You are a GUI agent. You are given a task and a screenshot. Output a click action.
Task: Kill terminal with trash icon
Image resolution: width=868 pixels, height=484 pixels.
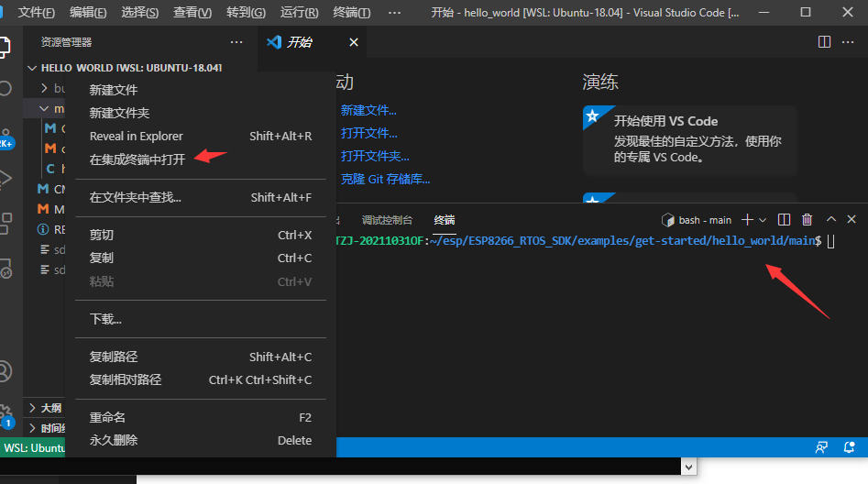click(808, 220)
